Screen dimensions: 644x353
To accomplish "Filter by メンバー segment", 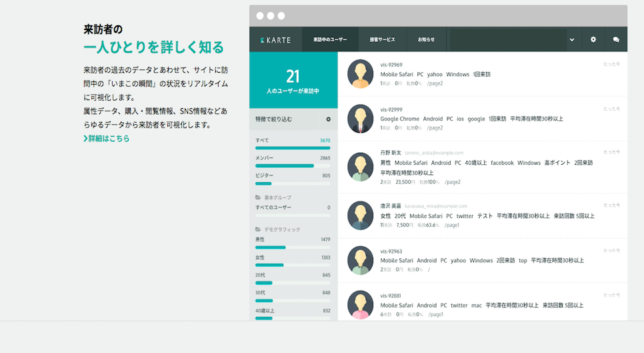I will (x=293, y=161).
